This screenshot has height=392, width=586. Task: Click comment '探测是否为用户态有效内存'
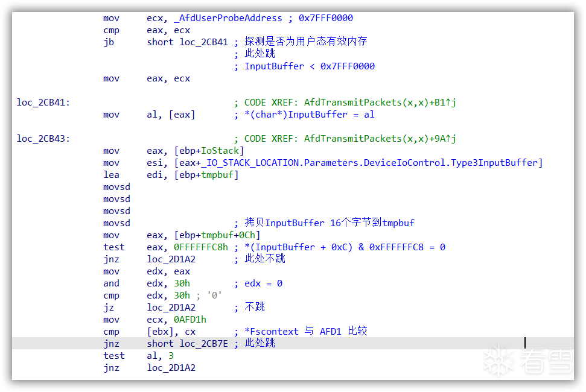(306, 42)
